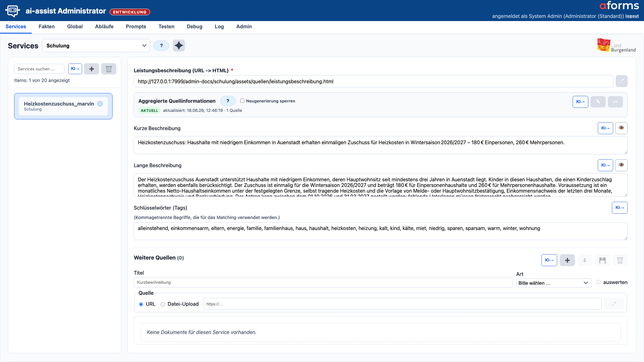Click the KI button in Aggregierte Quellinformationen
Viewport: 644px width, 362px height.
click(x=580, y=102)
